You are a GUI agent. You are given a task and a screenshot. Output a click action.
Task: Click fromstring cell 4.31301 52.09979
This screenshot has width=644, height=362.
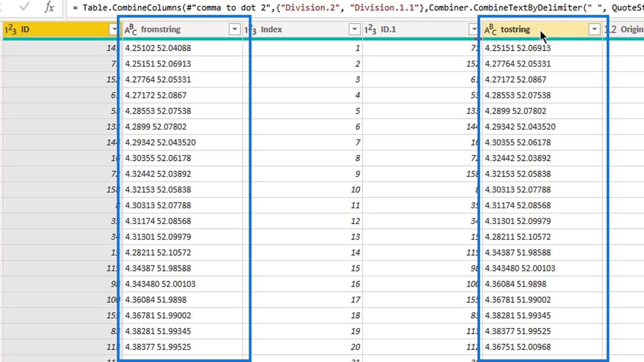click(x=182, y=237)
